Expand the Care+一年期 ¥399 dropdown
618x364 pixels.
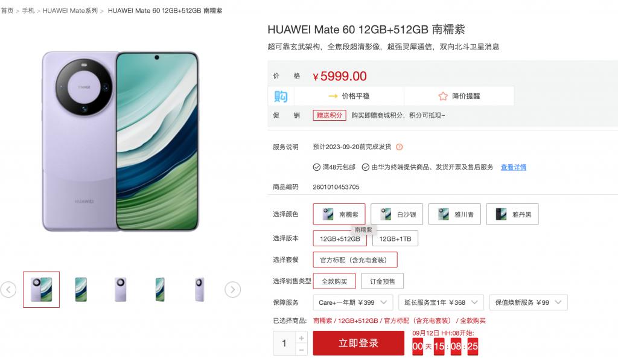(352, 302)
